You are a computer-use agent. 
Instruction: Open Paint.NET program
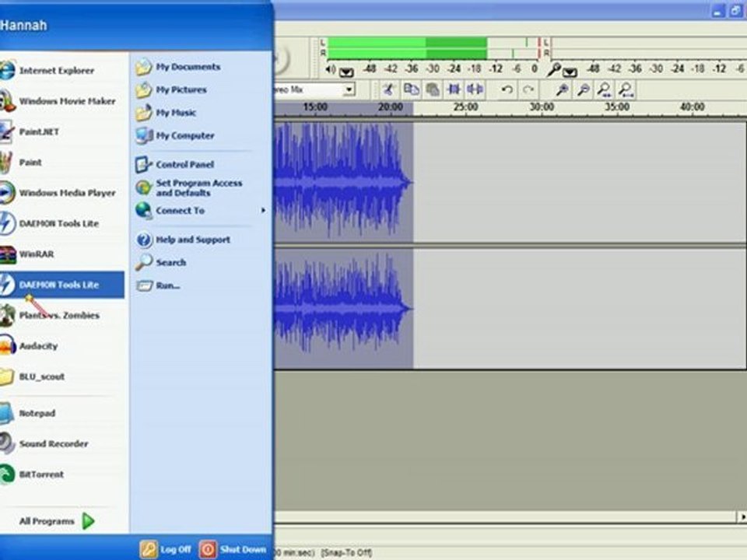point(62,132)
